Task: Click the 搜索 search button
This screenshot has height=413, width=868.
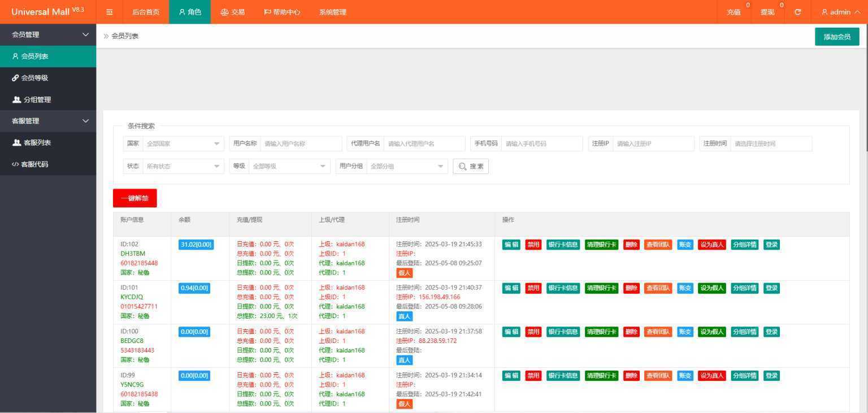Action: tap(471, 166)
